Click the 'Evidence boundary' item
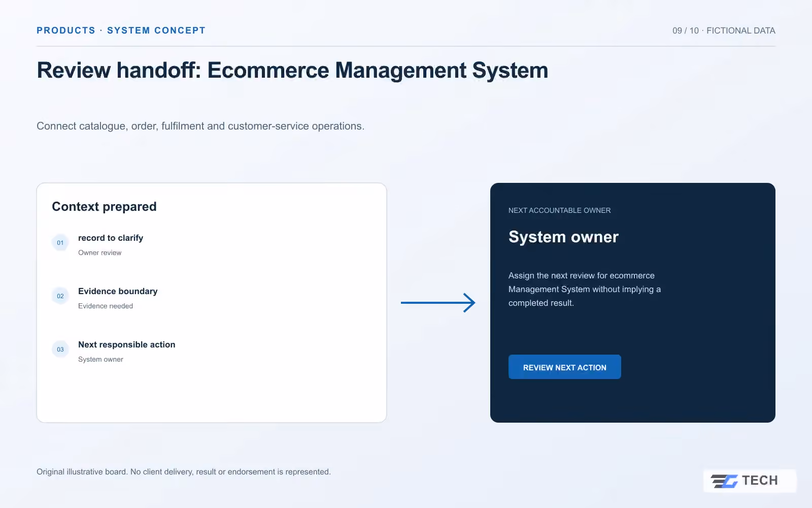The width and height of the screenshot is (812, 508). [x=118, y=291]
